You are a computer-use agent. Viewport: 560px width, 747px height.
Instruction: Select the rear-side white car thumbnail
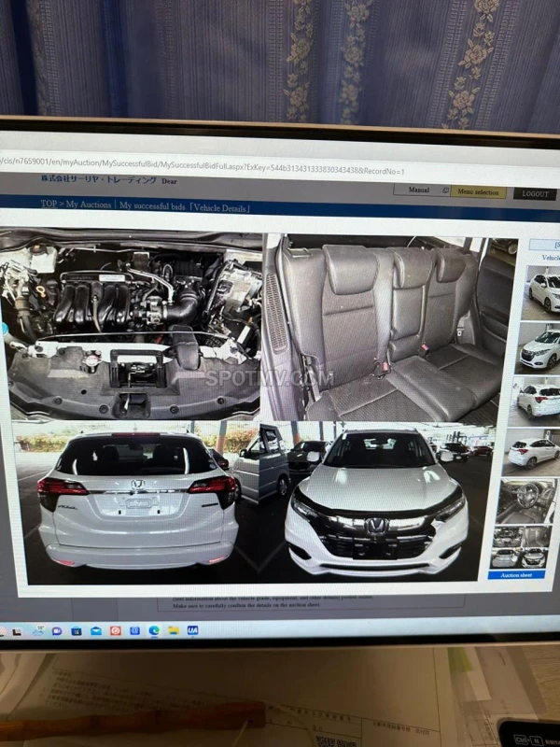pyautogui.click(x=532, y=452)
